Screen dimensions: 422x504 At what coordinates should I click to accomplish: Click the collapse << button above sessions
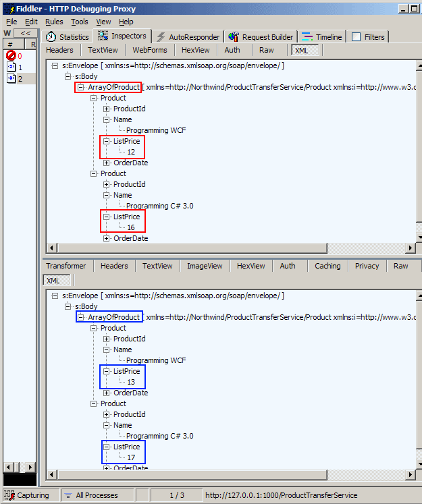tap(25, 33)
